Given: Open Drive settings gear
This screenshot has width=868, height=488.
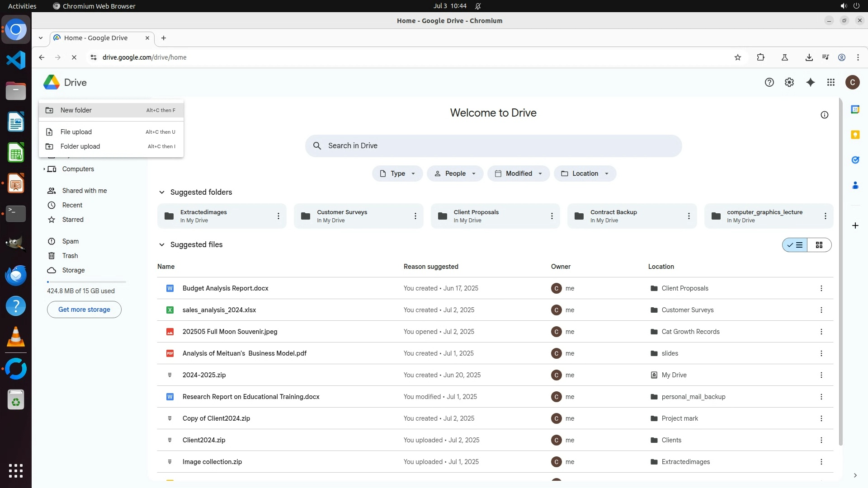Looking at the screenshot, I should point(789,82).
